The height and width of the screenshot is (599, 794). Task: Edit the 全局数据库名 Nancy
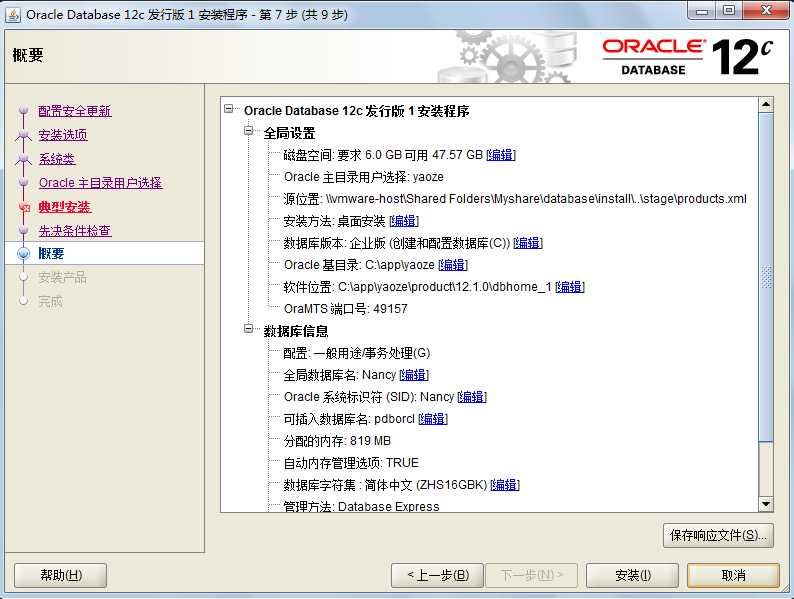click(414, 375)
